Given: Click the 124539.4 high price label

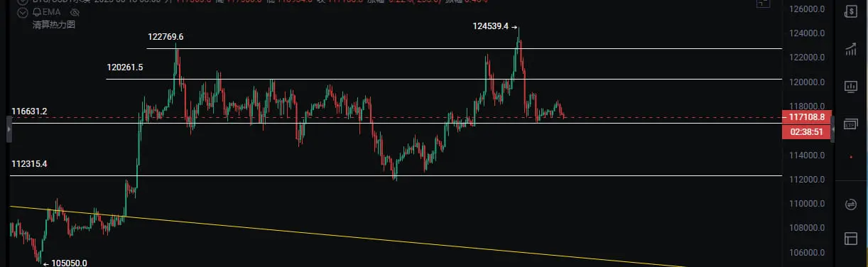Looking at the screenshot, I should click(x=490, y=26).
